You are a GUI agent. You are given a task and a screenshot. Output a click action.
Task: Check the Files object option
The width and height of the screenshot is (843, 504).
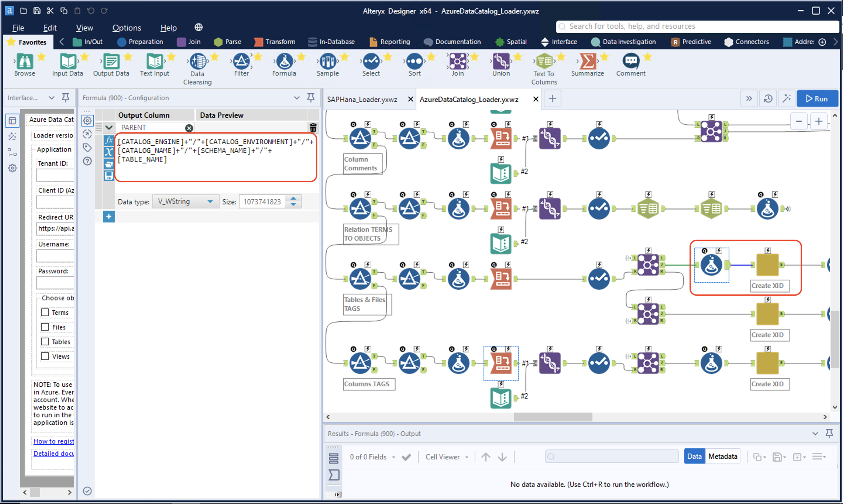[x=45, y=327]
